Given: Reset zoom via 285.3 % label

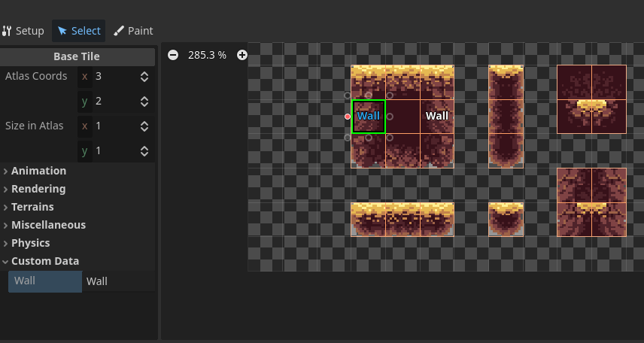Looking at the screenshot, I should (207, 55).
